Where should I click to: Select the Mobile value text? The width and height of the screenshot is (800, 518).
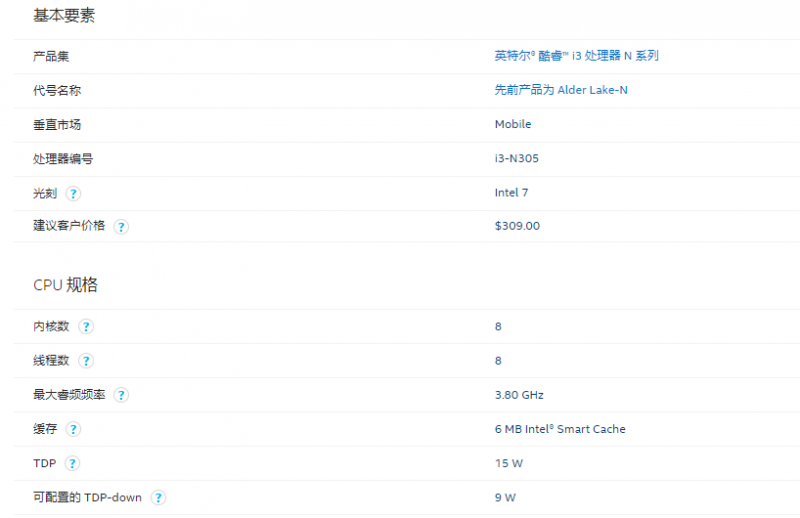point(513,124)
